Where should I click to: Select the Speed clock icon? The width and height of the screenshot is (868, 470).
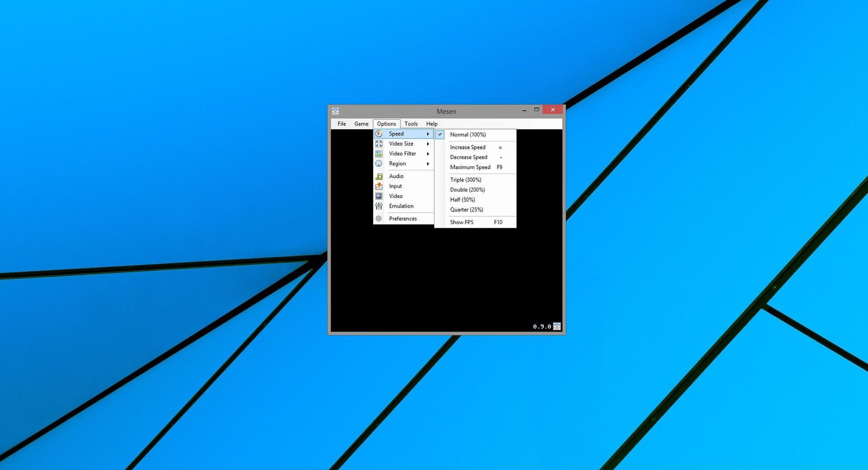(379, 134)
